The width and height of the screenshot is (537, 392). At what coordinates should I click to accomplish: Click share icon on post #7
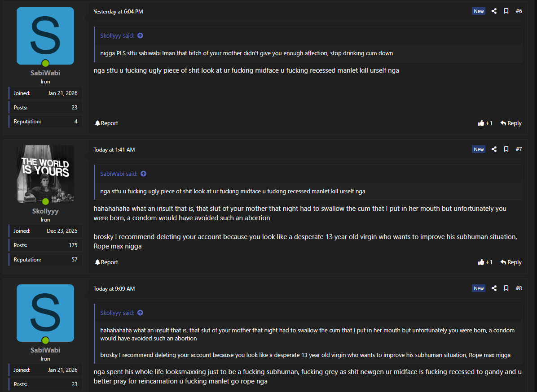click(x=494, y=149)
